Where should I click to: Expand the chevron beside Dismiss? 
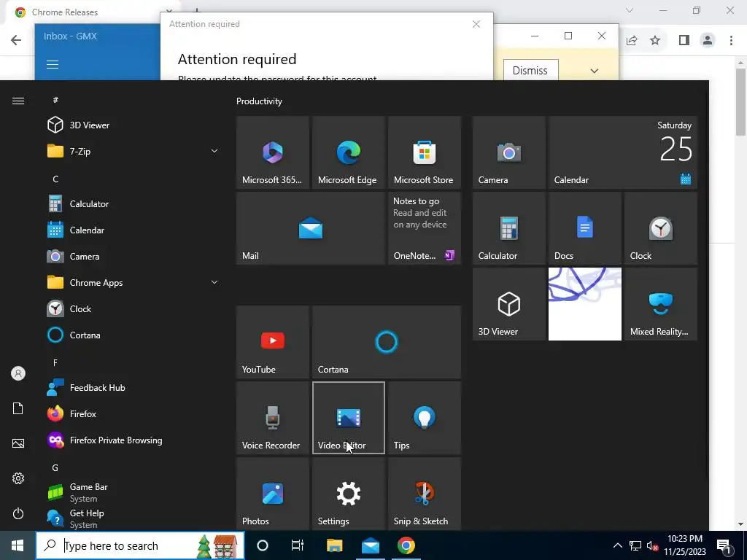[x=595, y=71]
